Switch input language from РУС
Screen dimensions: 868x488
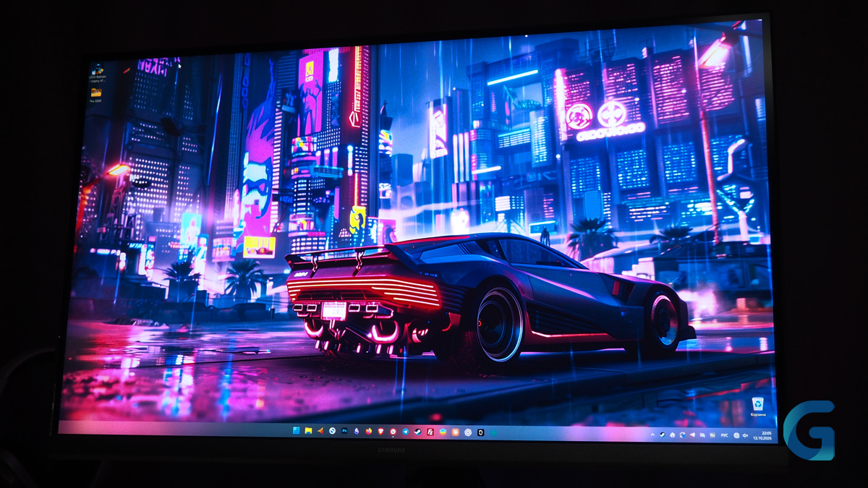point(725,435)
